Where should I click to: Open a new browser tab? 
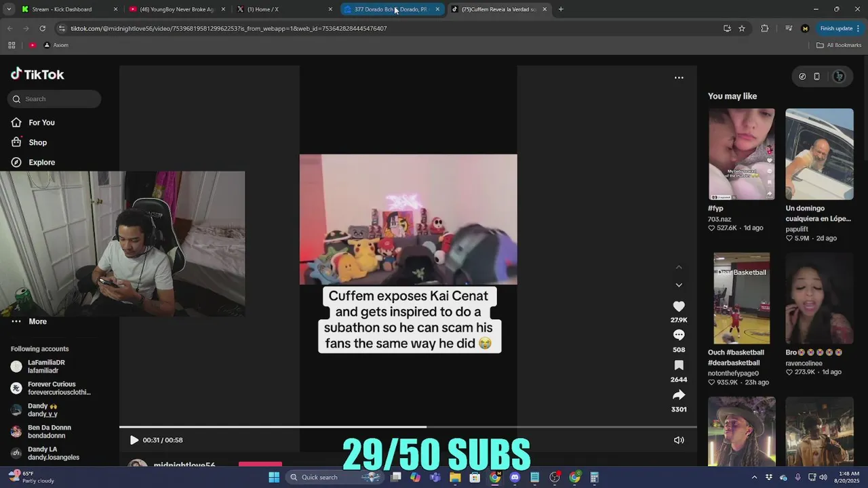[561, 9]
